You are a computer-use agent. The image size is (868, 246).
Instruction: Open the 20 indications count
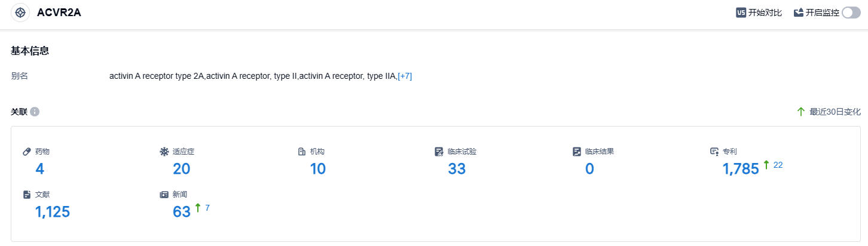coord(181,169)
